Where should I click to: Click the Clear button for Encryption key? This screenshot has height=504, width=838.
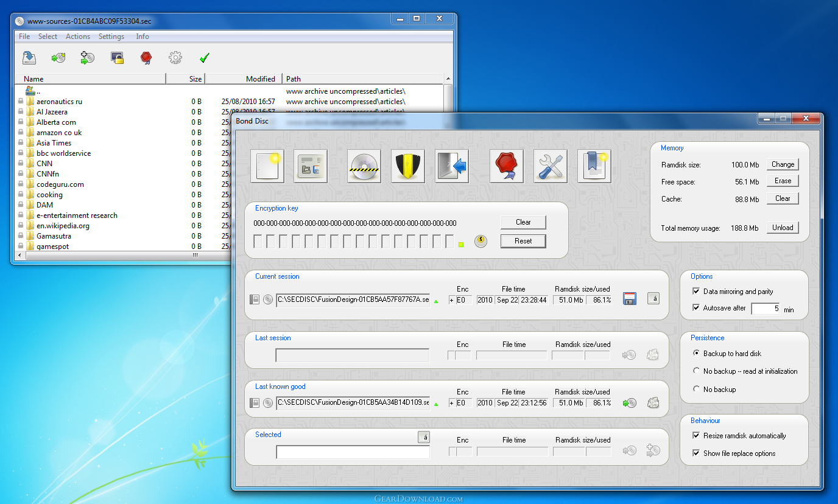[523, 222]
